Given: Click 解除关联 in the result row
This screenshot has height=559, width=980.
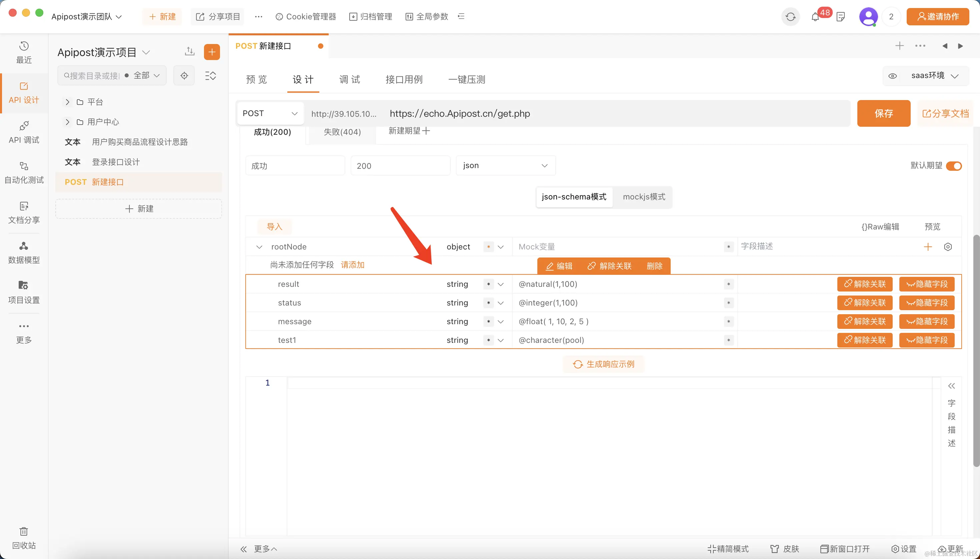Looking at the screenshot, I should [865, 284].
